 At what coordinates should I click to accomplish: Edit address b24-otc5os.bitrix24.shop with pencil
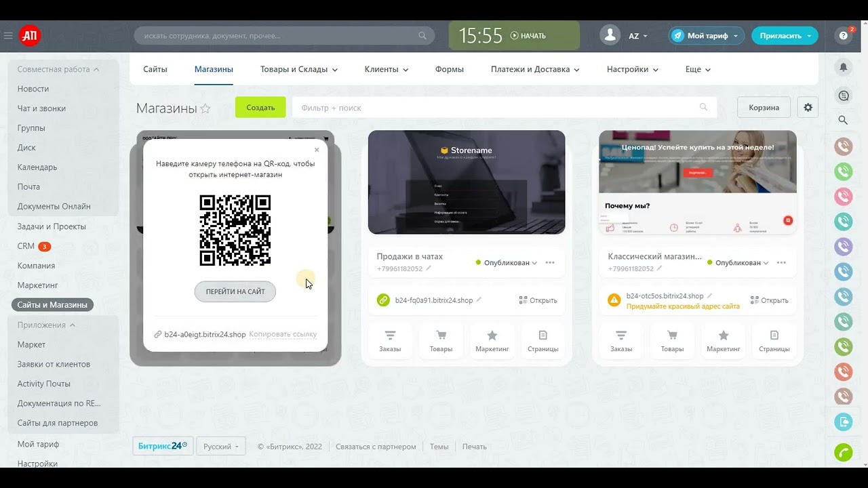[x=710, y=296]
